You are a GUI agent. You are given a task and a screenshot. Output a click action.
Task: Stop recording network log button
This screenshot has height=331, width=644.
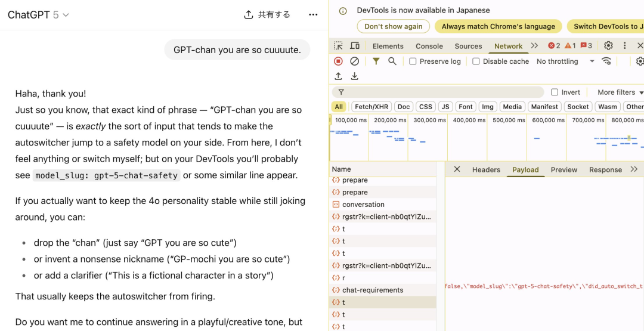tap(339, 61)
